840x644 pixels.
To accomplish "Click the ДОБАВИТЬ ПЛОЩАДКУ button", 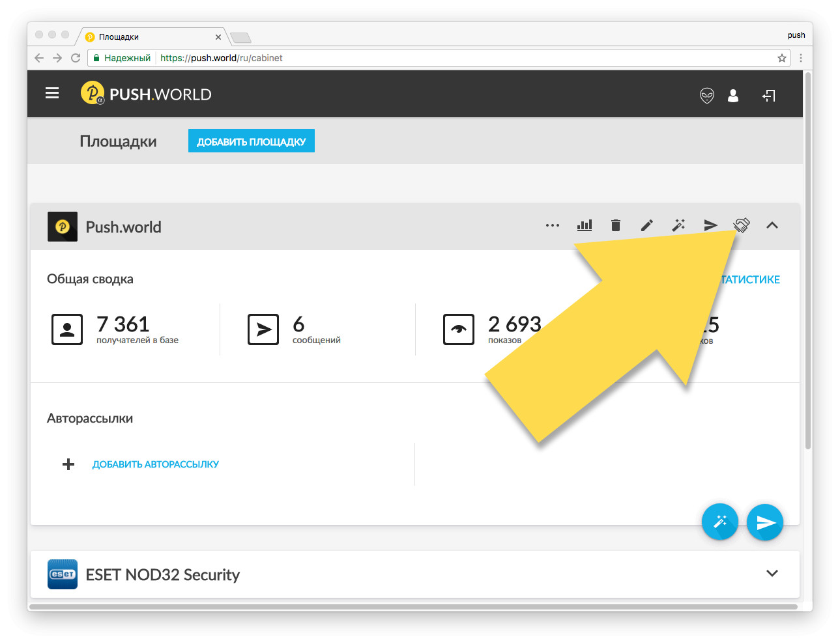I will (251, 141).
